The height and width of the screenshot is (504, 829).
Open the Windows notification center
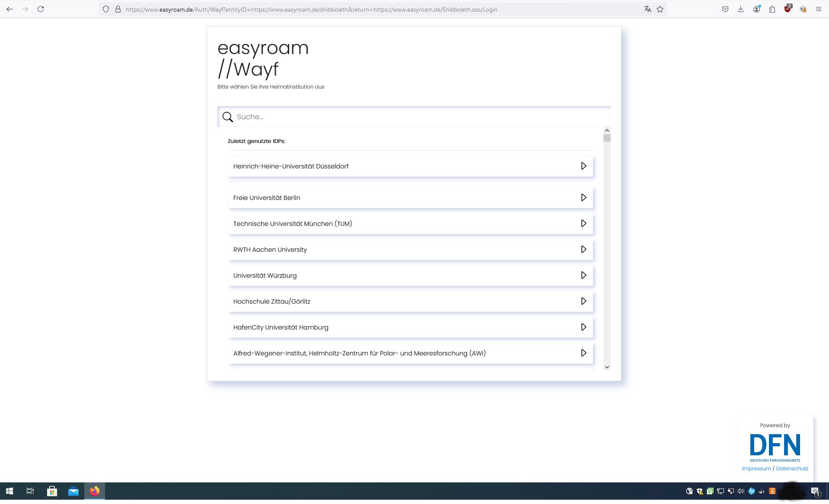tap(816, 491)
